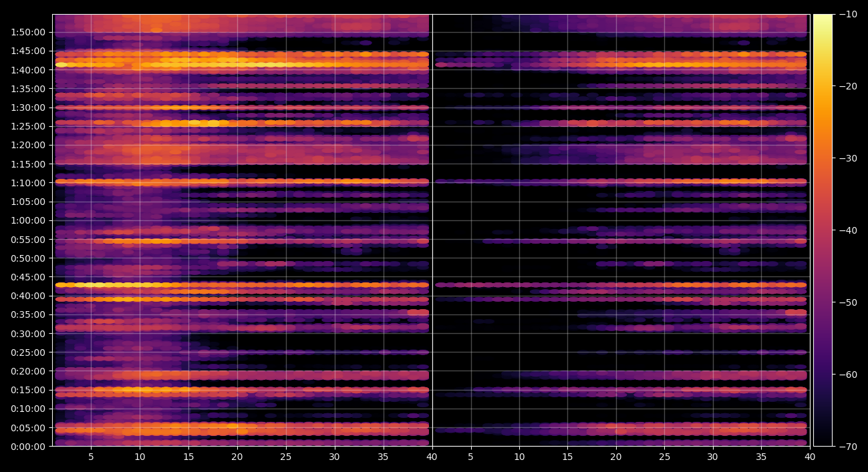The image size is (868, 472).
Task: Click the 0:45:00 time axis label
Action: coord(27,277)
